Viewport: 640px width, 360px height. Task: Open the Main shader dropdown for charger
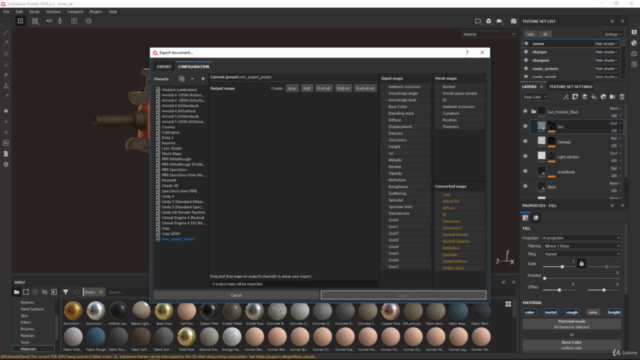click(607, 52)
